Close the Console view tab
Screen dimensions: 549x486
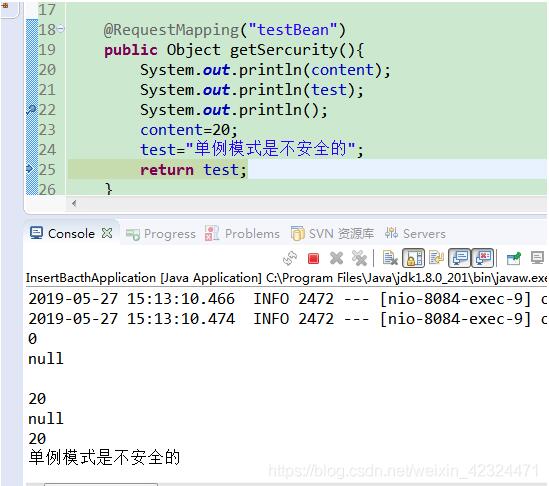click(107, 233)
